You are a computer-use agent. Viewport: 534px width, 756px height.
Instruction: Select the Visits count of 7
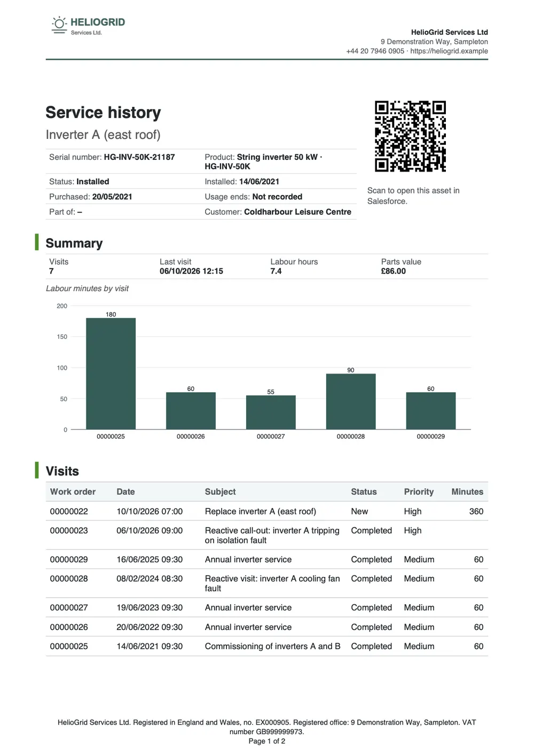[51, 271]
